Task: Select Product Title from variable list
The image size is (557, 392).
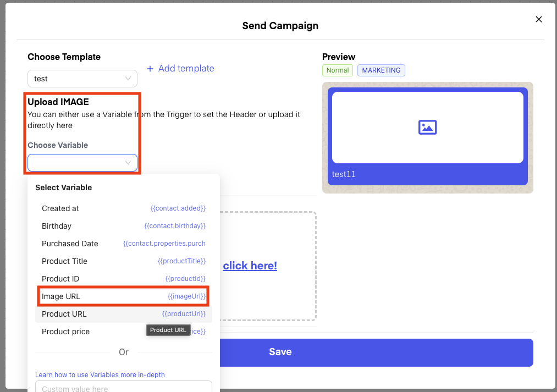Action: pyautogui.click(x=123, y=261)
